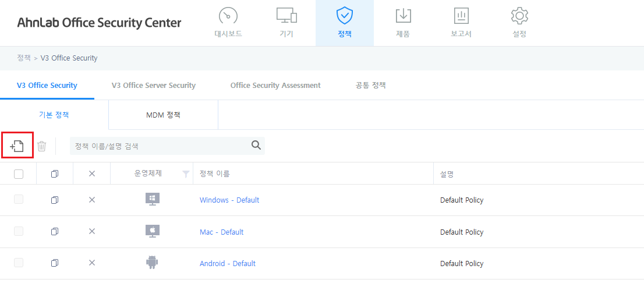Click X delete in Mac - Default row

coord(92,231)
